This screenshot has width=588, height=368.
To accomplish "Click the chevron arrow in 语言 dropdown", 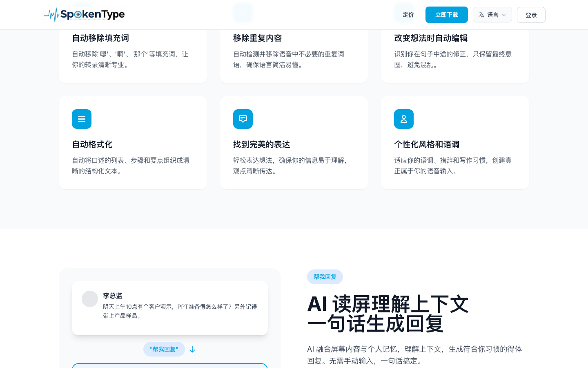I will [x=504, y=15].
